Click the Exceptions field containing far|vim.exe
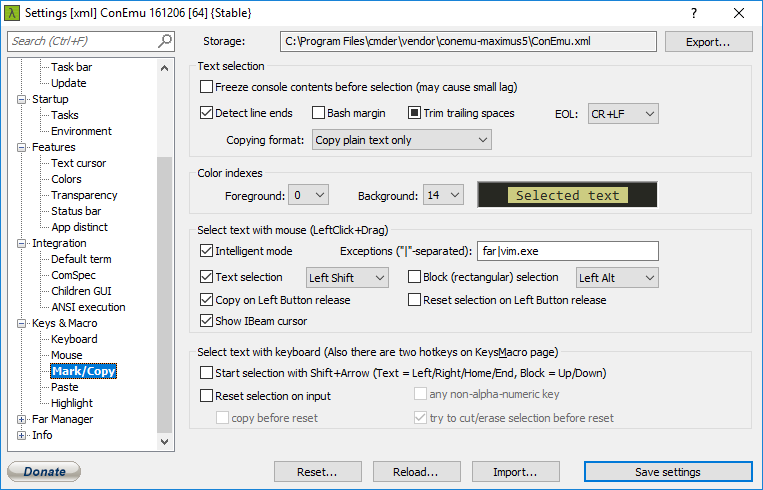This screenshot has height=490, width=763. 568,251
